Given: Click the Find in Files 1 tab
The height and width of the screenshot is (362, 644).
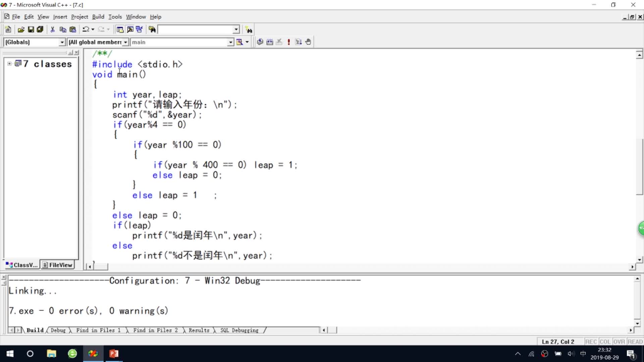Looking at the screenshot, I should click(98, 330).
